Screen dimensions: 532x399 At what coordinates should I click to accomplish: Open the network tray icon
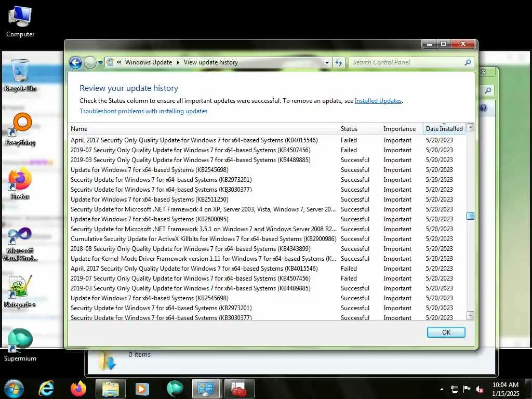[454, 389]
